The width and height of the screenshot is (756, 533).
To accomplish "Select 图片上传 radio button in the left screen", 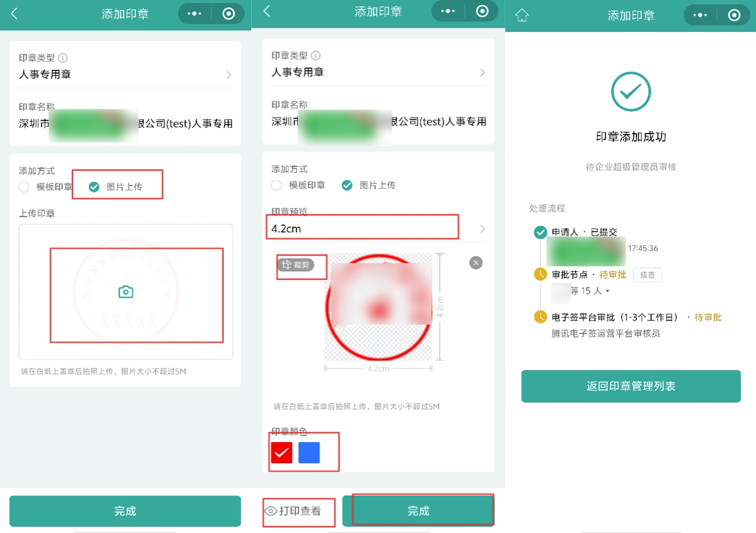I will tap(94, 187).
